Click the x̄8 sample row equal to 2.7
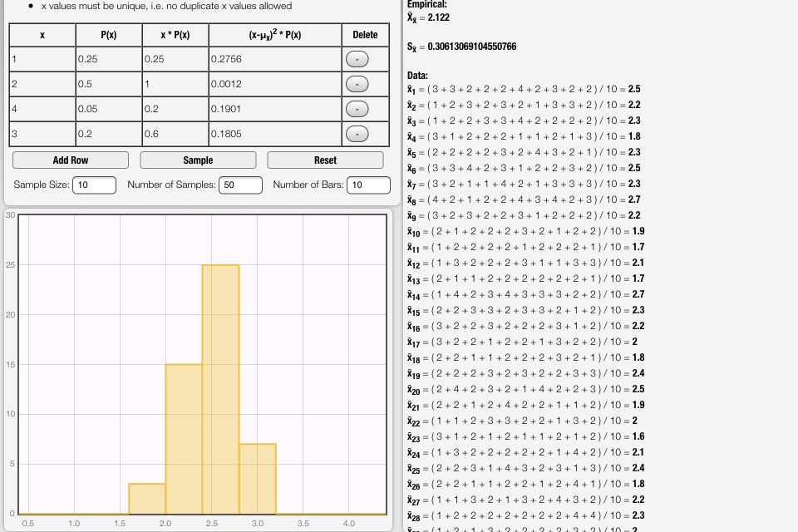Viewport: 798px width, 532px height. tap(524, 199)
